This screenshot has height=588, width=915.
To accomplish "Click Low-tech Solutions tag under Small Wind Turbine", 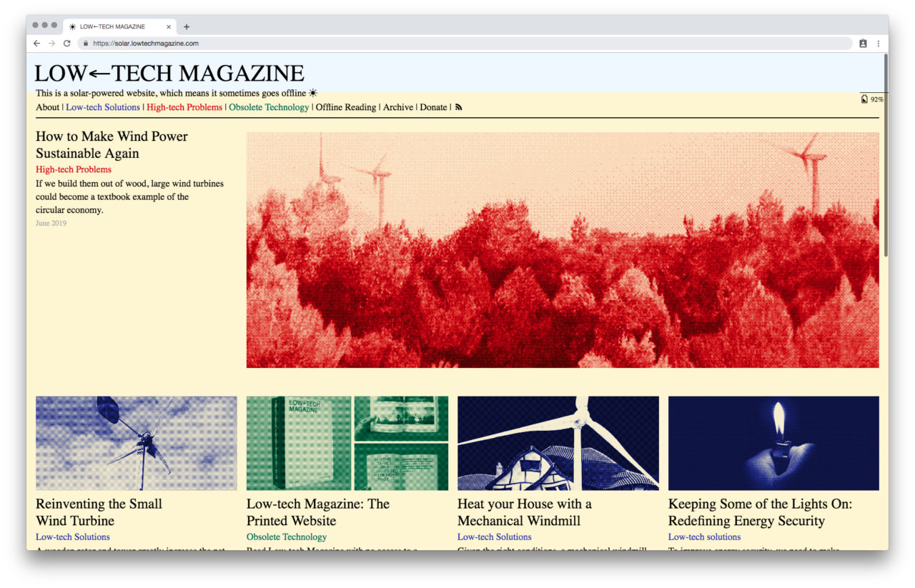I will pos(73,537).
